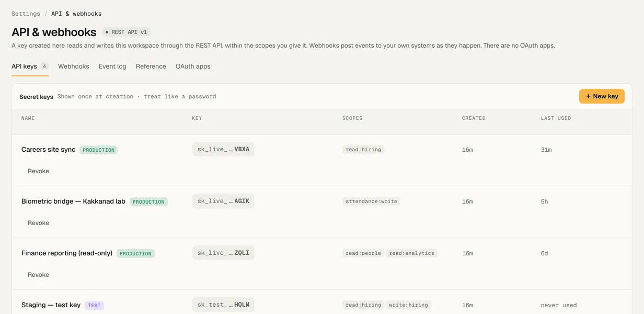Click the key value ending in VBXA
This screenshot has width=644, height=314.
pos(223,149)
